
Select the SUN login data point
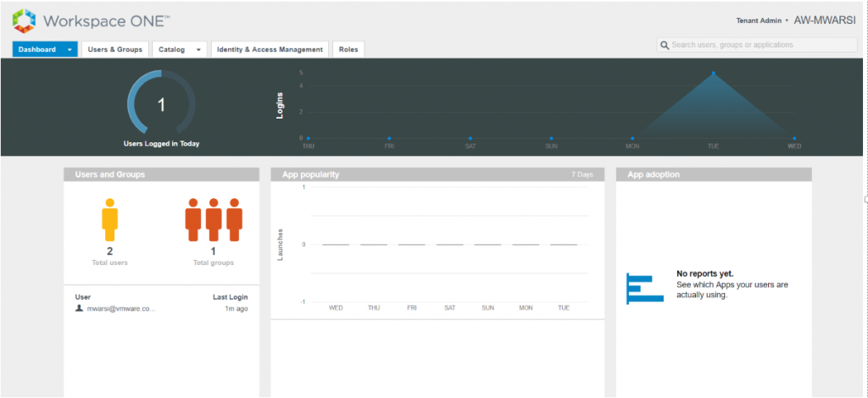pos(551,138)
